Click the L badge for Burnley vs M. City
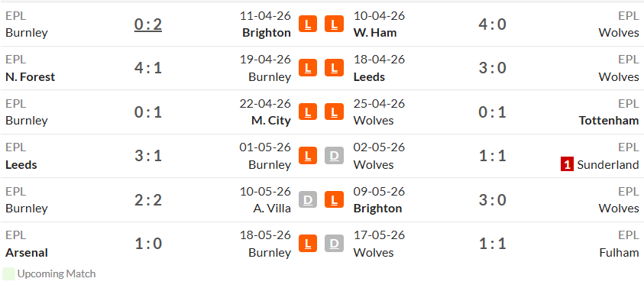The image size is (644, 288). coord(308,112)
